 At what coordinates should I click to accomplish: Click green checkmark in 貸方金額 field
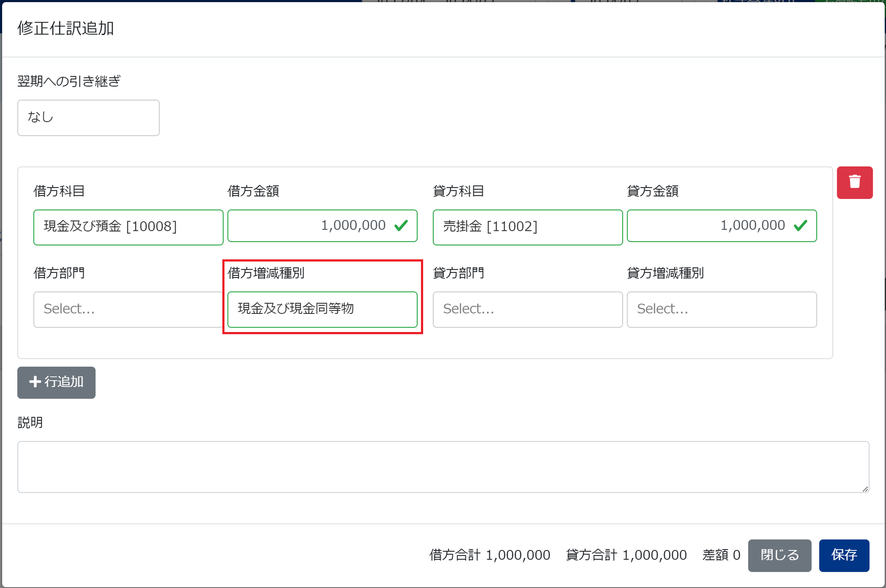pyautogui.click(x=800, y=225)
